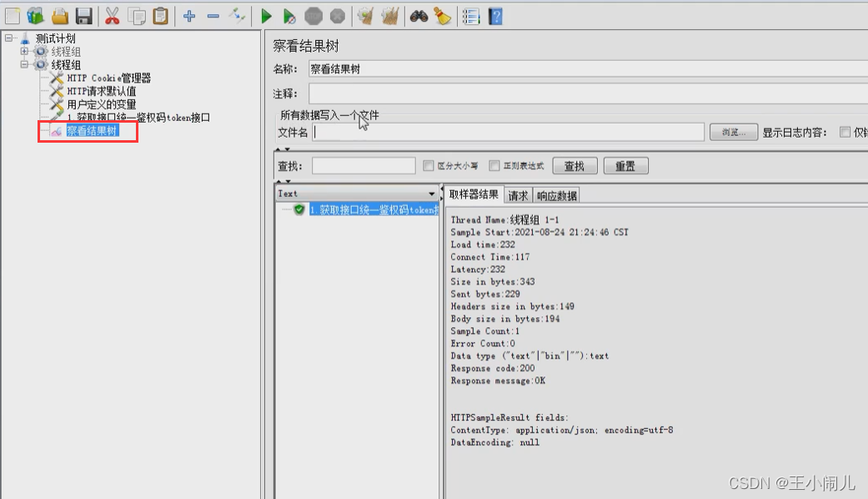Collapse the second 线程组 node

click(x=24, y=65)
